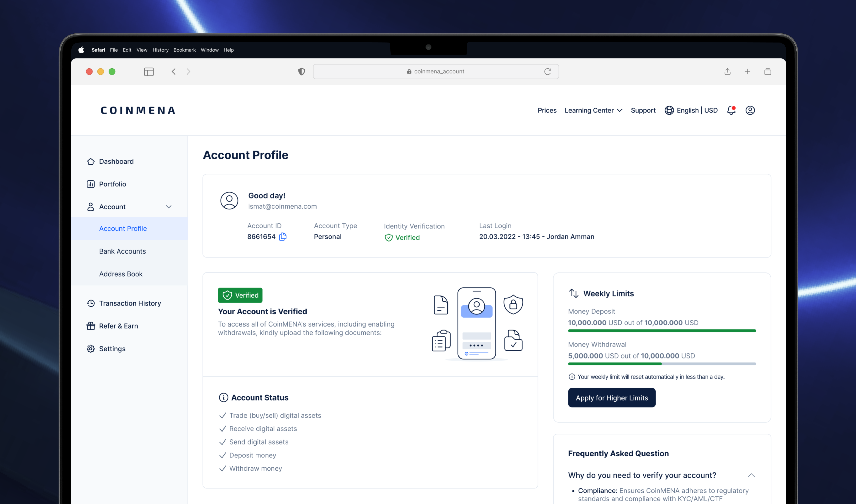Click the Portfolio chart icon
856x504 pixels.
pyautogui.click(x=91, y=184)
